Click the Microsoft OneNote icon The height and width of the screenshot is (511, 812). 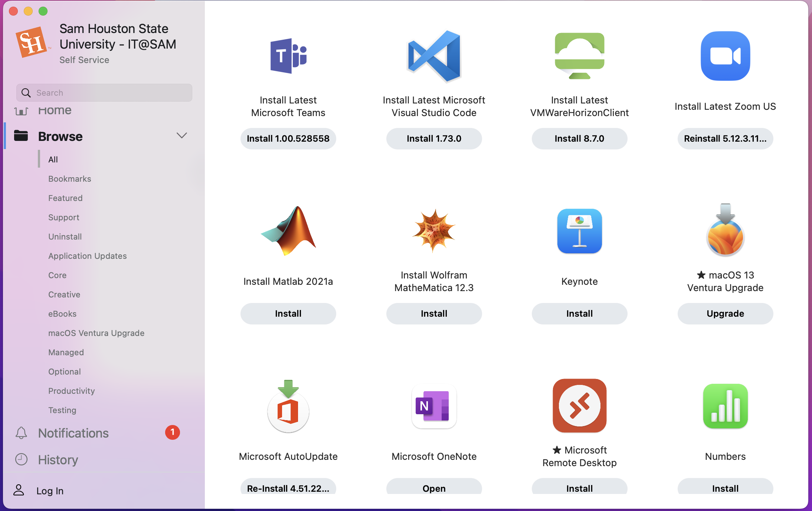click(x=434, y=406)
